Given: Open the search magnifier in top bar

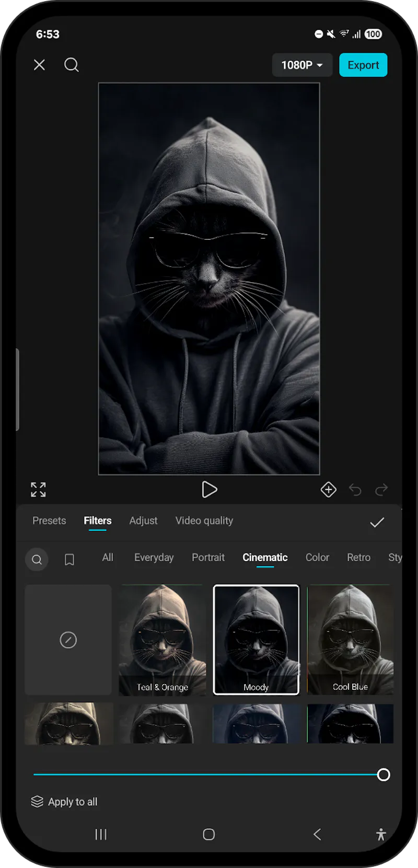Looking at the screenshot, I should click(x=72, y=65).
